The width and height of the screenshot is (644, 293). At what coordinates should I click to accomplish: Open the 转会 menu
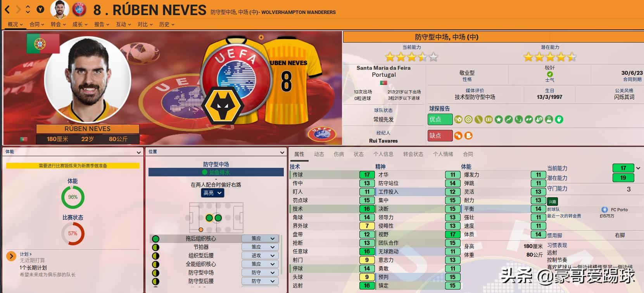point(58,24)
